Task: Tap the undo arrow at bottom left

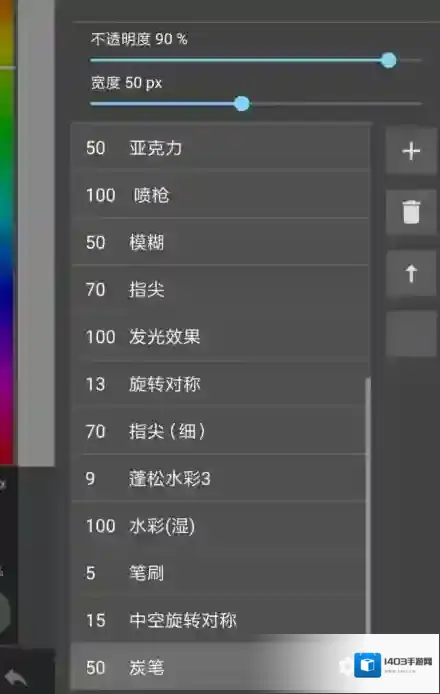Action: (16, 677)
